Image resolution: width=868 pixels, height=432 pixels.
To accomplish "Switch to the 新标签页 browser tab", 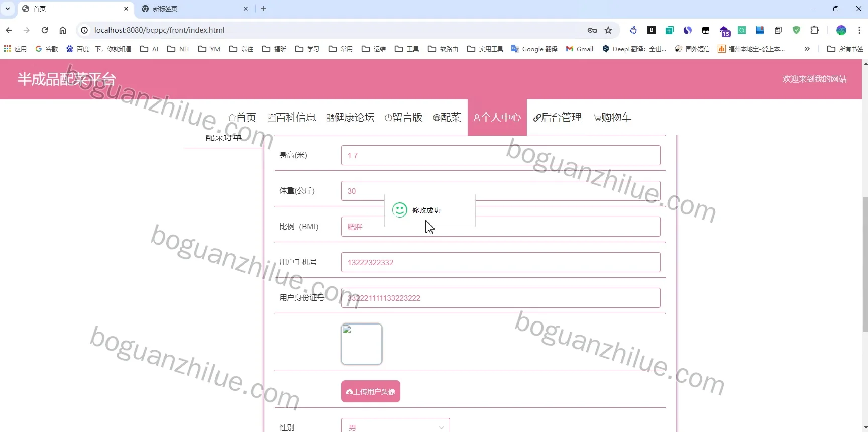I will 195,9.
